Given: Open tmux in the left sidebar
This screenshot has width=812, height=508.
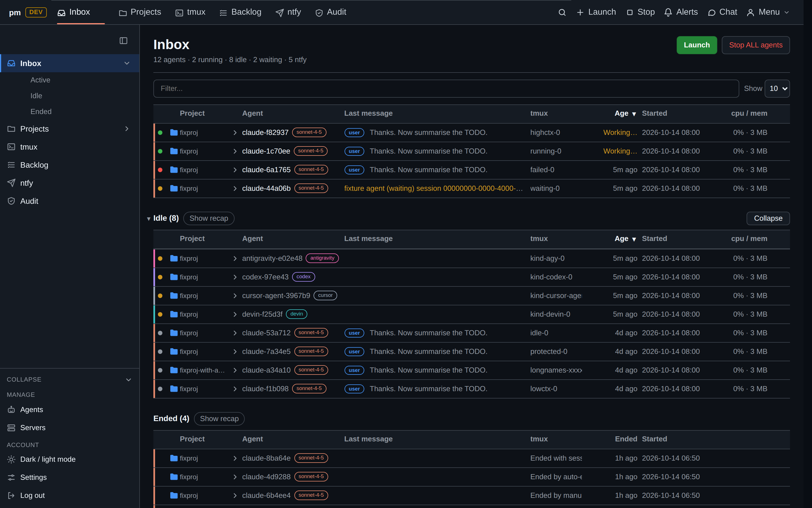Looking at the screenshot, I should 70,147.
